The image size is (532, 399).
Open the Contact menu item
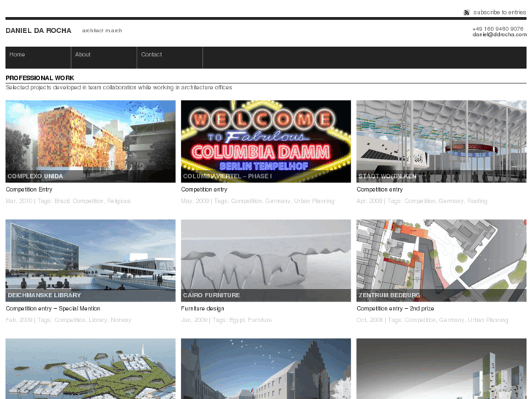(170, 58)
